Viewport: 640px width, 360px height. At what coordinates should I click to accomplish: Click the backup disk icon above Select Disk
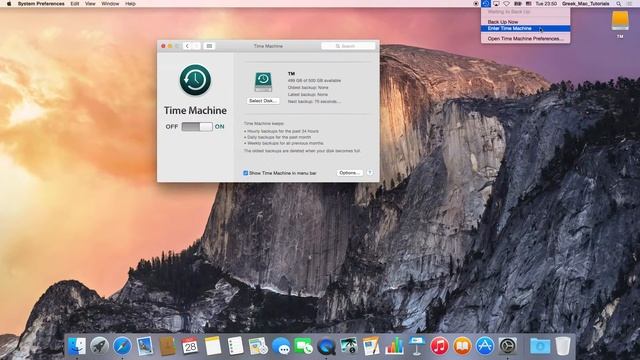tap(263, 82)
